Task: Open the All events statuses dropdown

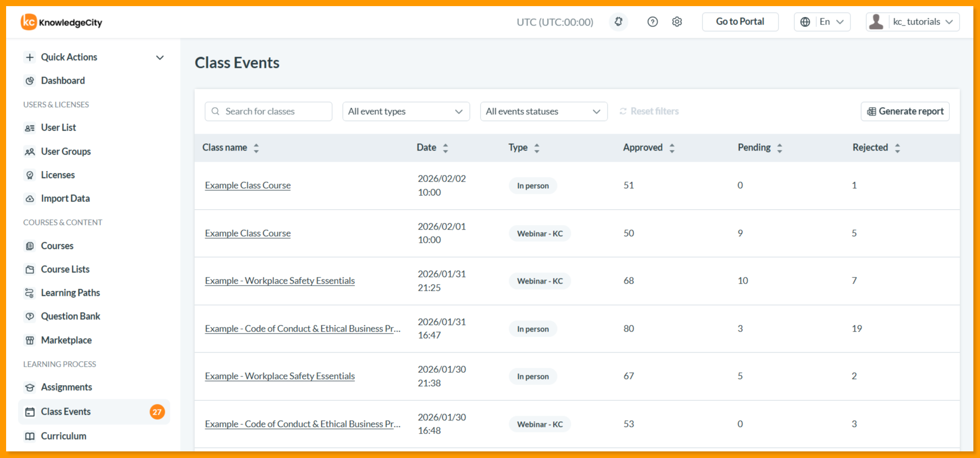Action: pos(544,111)
